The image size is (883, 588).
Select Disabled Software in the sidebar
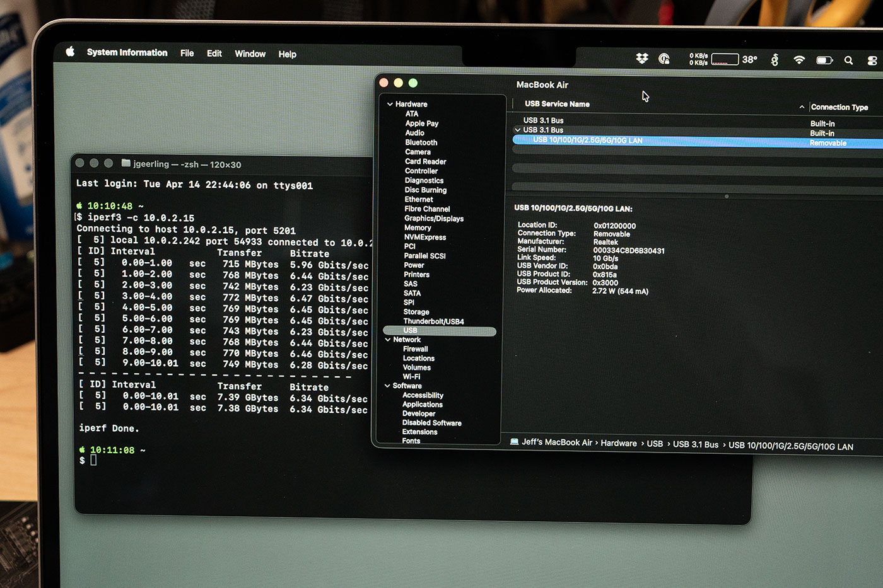pyautogui.click(x=431, y=423)
